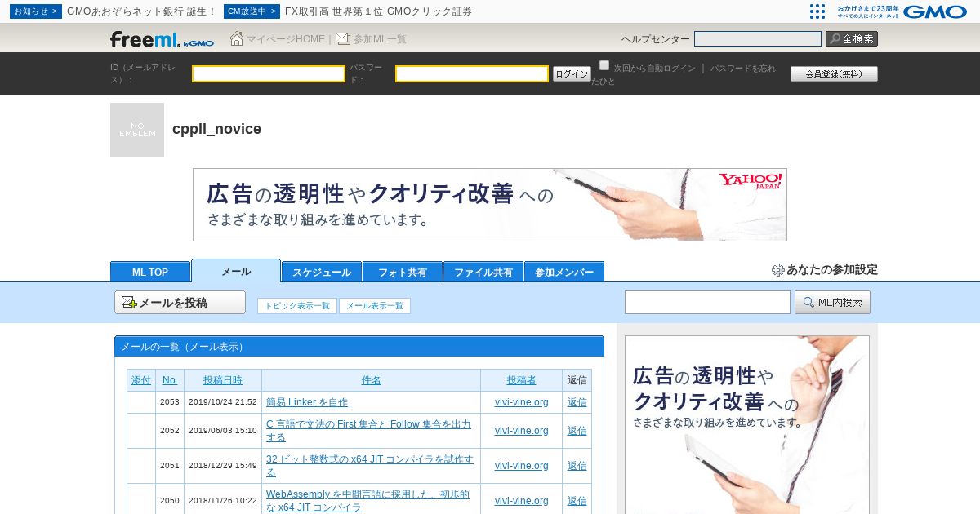
Task: Open the 参加メンバー tab
Action: (x=564, y=272)
